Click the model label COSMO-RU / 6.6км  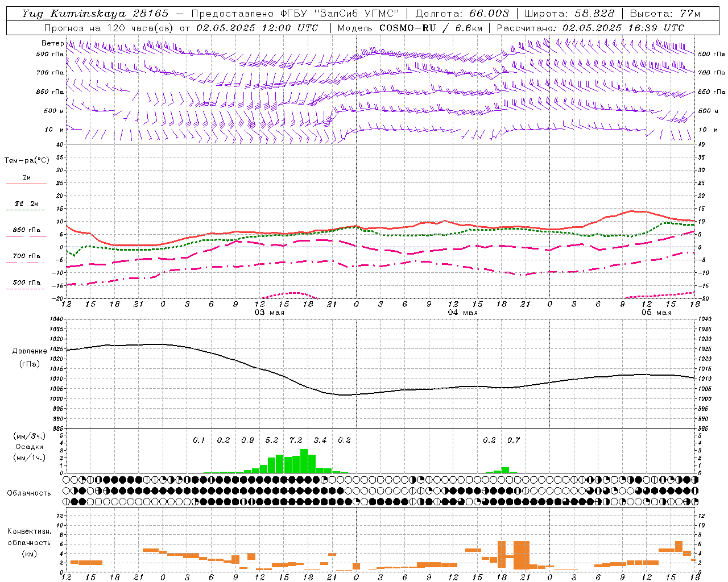pos(431,28)
